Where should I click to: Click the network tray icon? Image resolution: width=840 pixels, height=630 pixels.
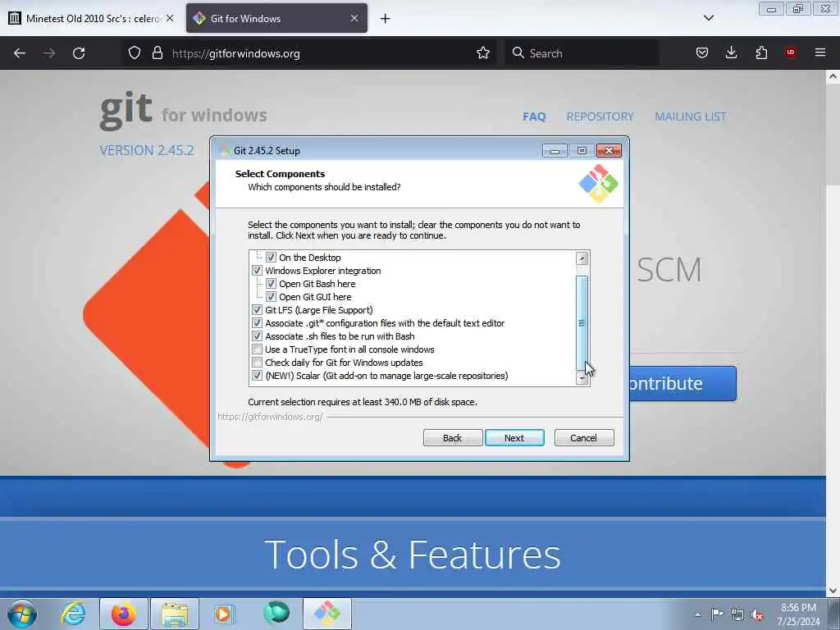pyautogui.click(x=737, y=614)
